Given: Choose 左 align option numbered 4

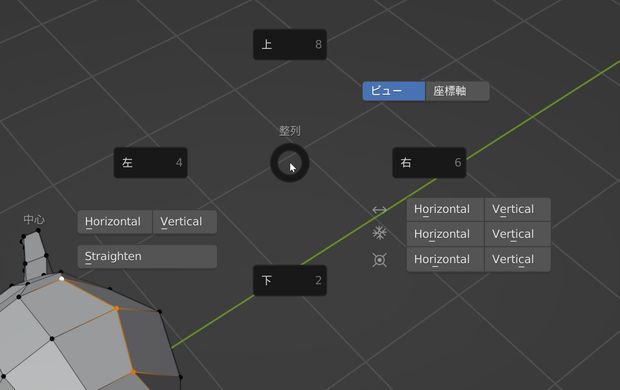Looking at the screenshot, I should [x=151, y=163].
